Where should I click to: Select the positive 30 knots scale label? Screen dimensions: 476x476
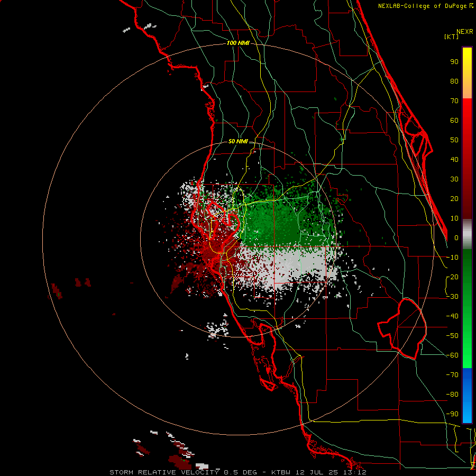[454, 179]
